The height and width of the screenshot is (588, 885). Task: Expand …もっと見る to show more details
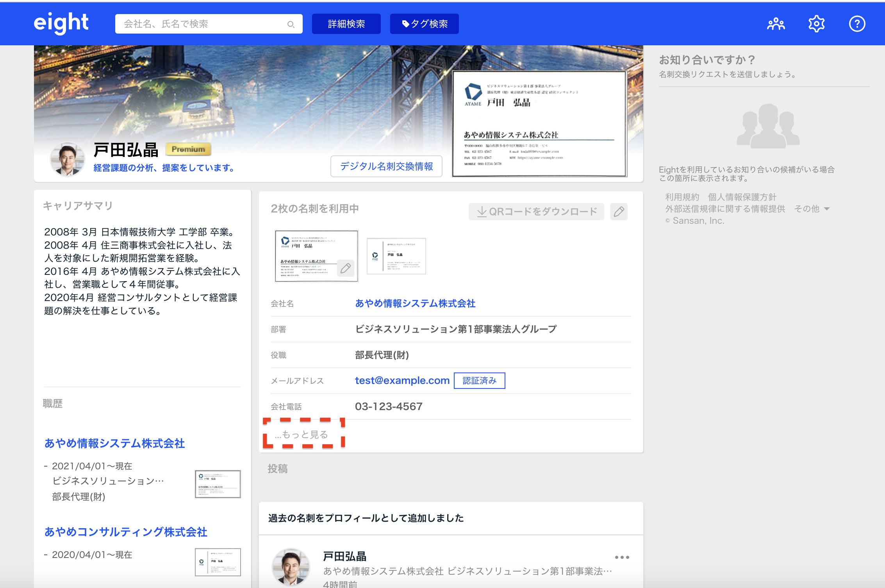[x=302, y=435]
